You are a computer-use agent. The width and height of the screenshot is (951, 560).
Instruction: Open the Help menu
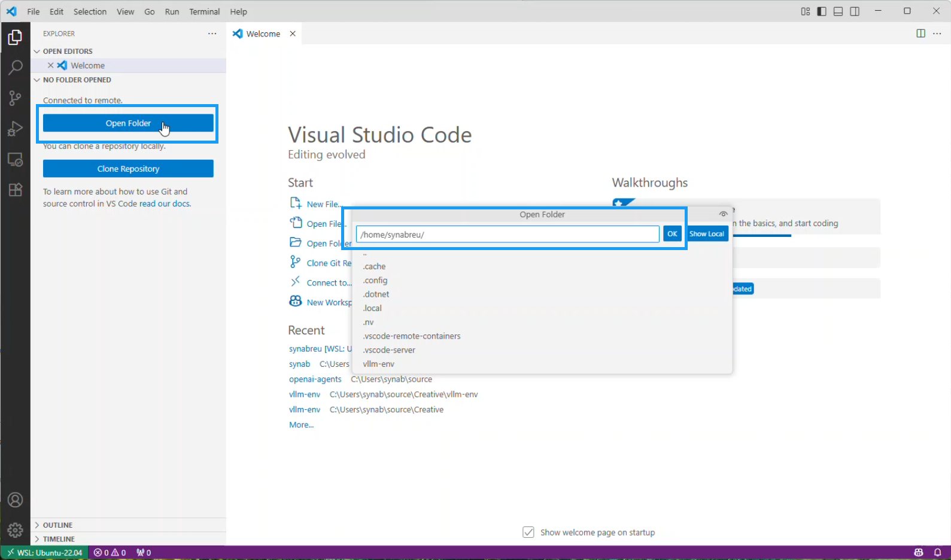[238, 11]
